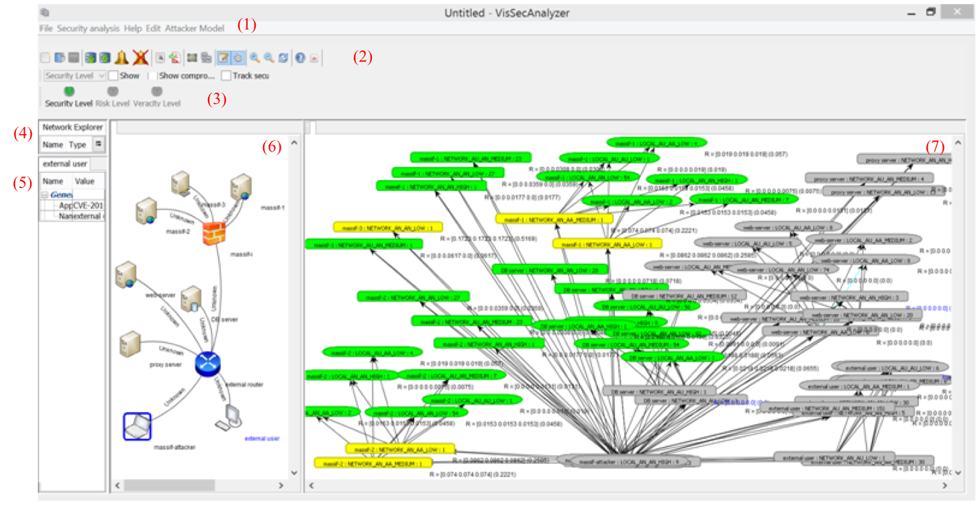Click the Veracity Level button

tap(156, 95)
